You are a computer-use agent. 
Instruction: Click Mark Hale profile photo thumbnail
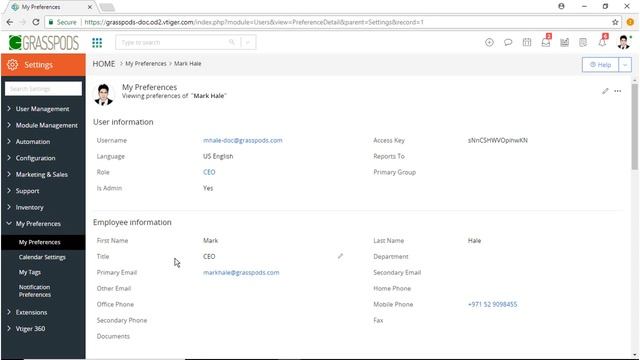point(103,95)
